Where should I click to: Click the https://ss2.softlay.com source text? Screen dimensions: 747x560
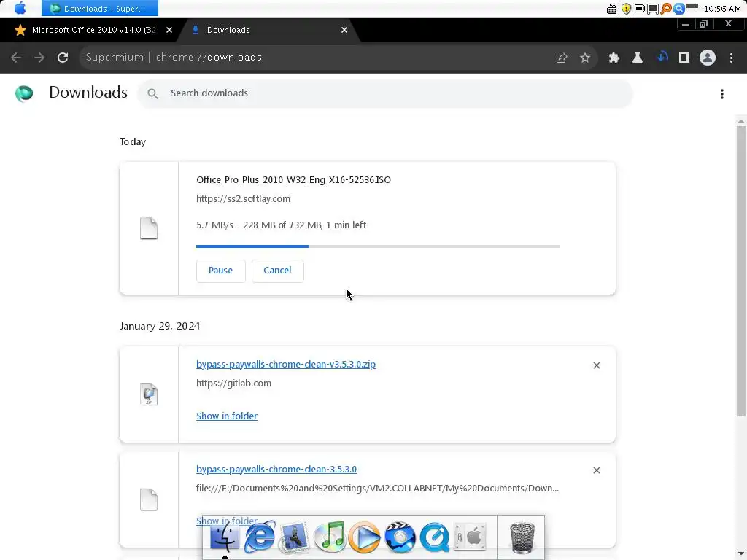243,198
